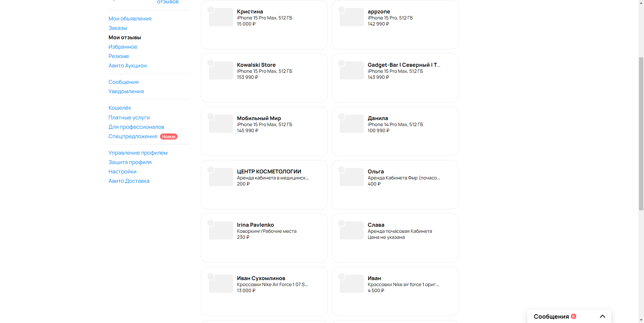Select 'Мои отзывы' menu item
Screen dimensions: 644x323
click(x=125, y=37)
